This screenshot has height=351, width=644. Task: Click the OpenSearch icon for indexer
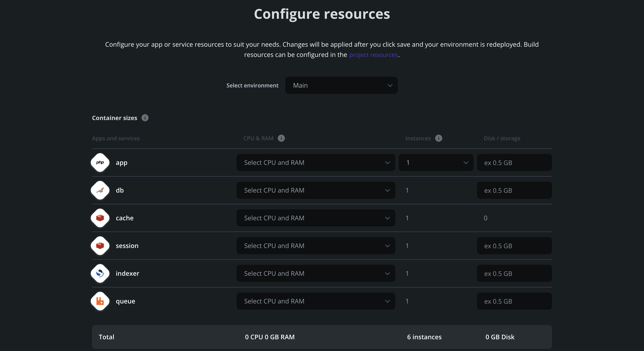100,273
